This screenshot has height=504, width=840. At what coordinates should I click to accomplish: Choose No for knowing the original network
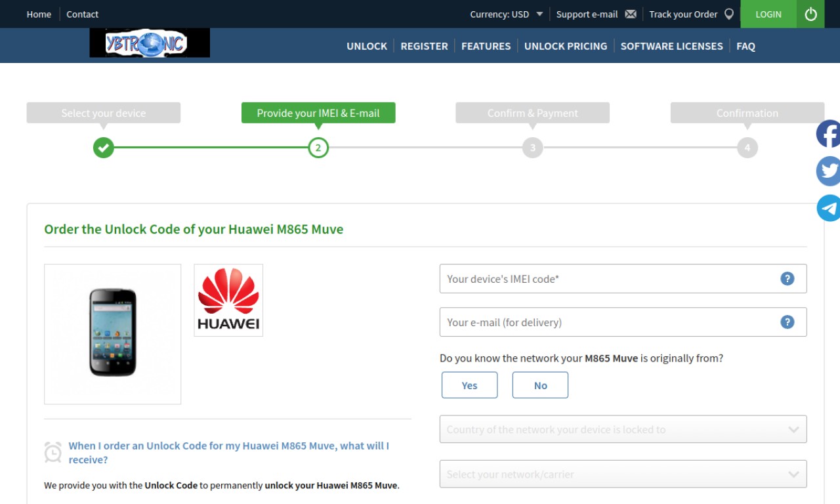[540, 385]
